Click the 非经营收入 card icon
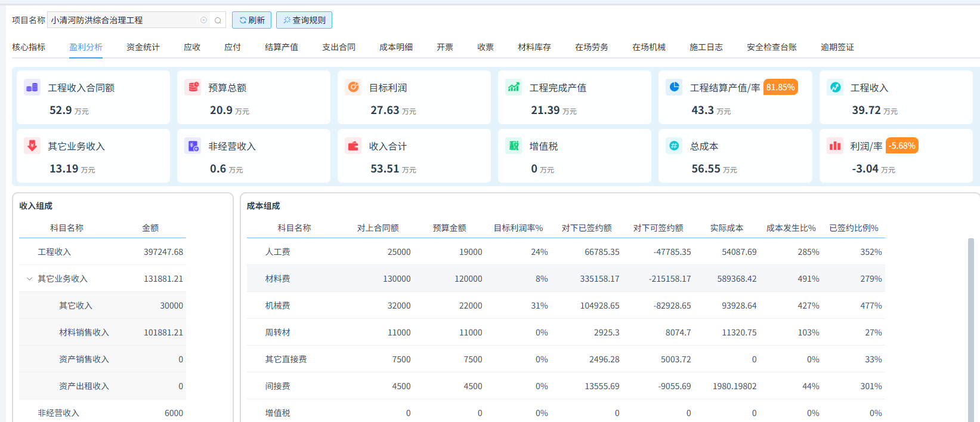Image resolution: width=980 pixels, height=422 pixels. point(193,146)
